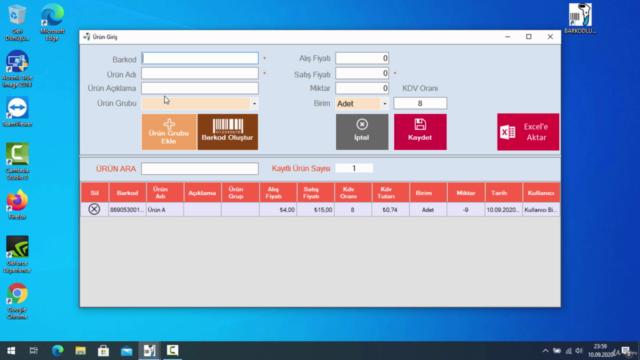
Task: Focus the Barkod input field
Action: click(200, 58)
